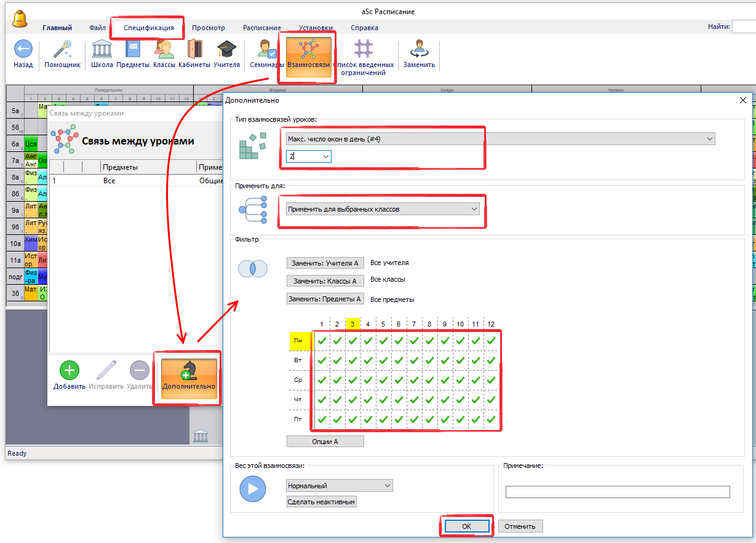Open the Помощник wizard tool
756x543 pixels.
pyautogui.click(x=62, y=49)
